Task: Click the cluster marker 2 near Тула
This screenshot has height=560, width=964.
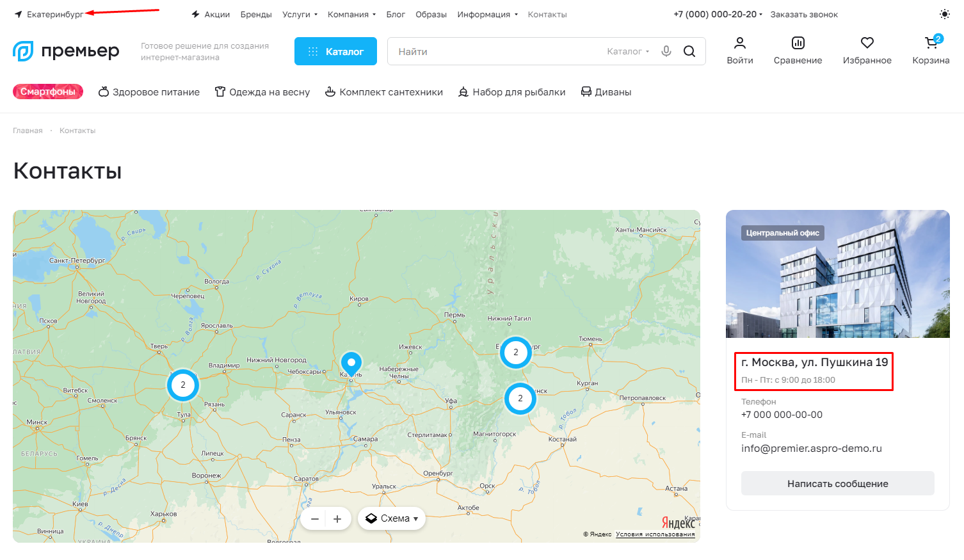Action: click(x=183, y=385)
